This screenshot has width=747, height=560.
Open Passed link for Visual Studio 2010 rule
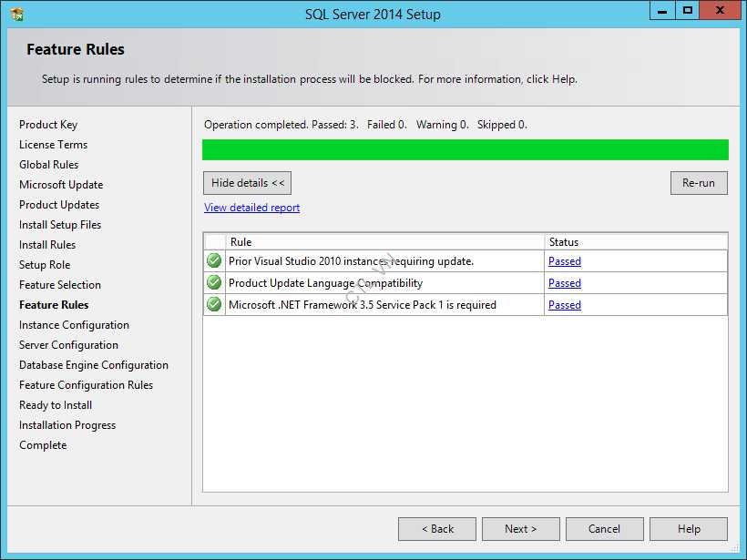click(x=564, y=260)
